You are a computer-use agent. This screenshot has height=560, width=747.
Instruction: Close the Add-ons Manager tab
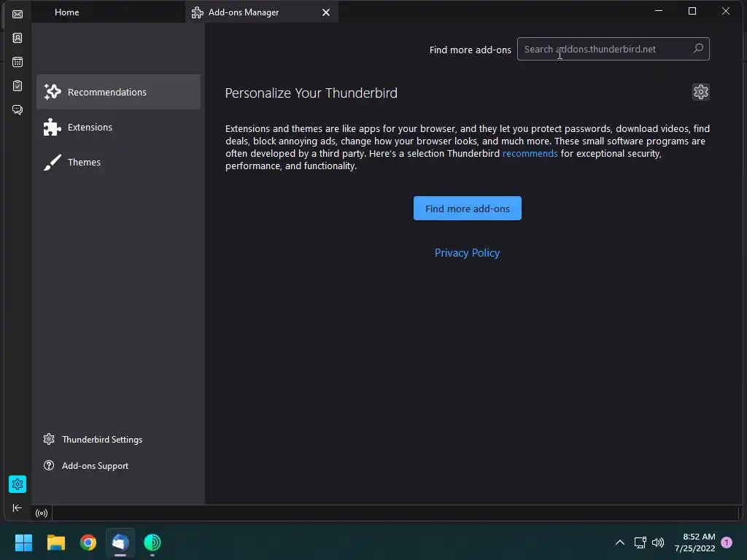[x=326, y=12]
